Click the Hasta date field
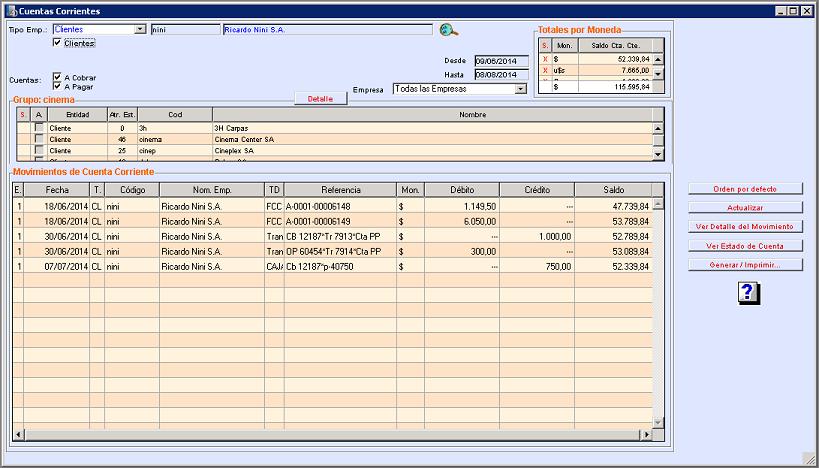The image size is (819, 468). [501, 75]
